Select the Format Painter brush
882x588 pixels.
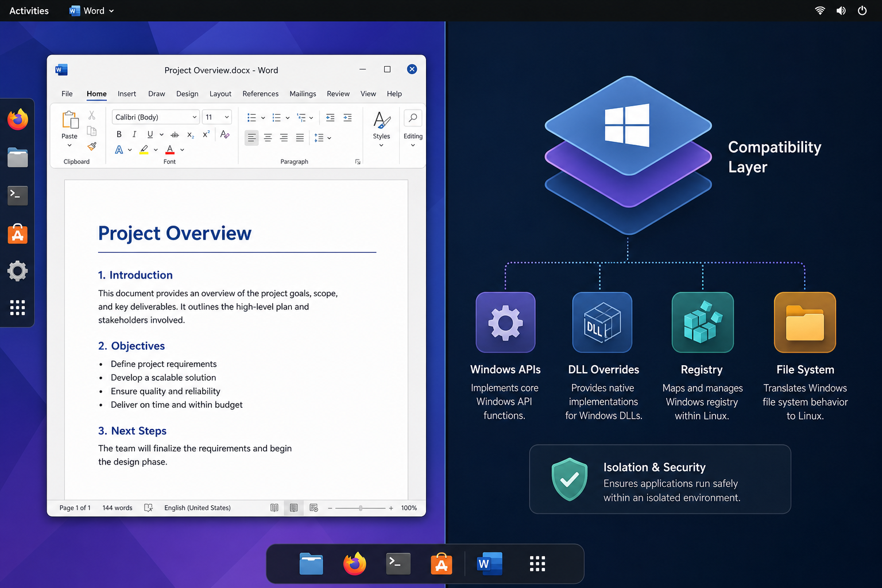click(x=92, y=146)
